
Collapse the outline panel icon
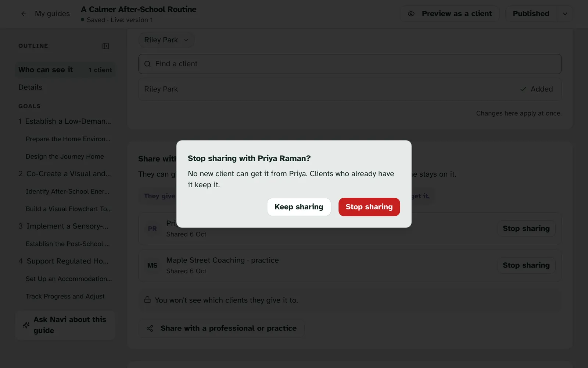click(x=105, y=46)
